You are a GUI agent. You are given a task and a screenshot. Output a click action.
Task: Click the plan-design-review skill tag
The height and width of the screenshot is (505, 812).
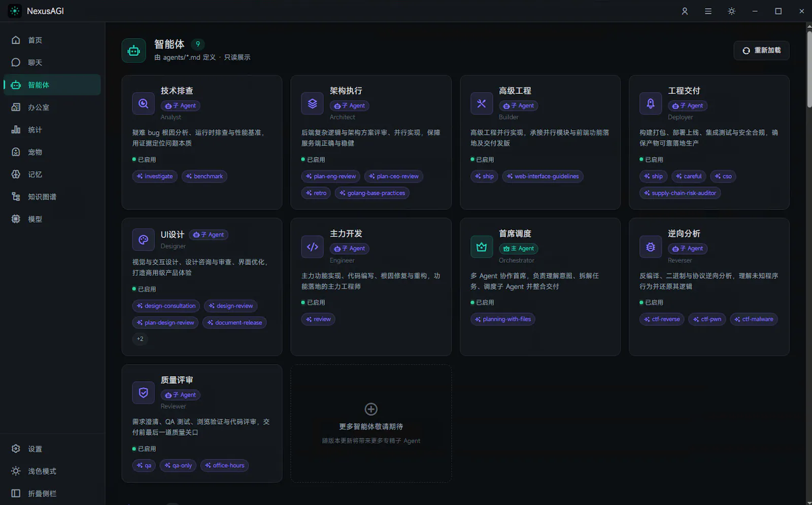[165, 323]
